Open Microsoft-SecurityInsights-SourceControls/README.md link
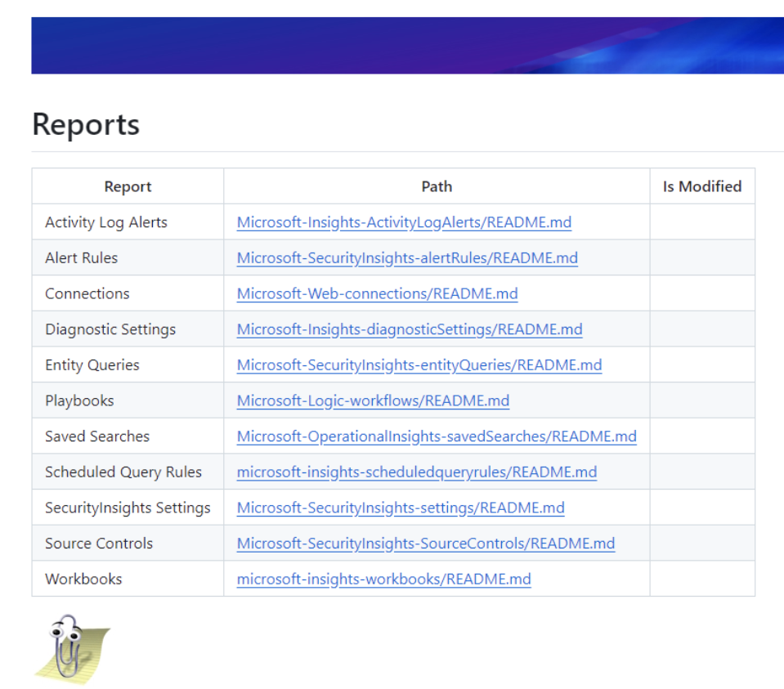The width and height of the screenshot is (784, 689). point(425,544)
